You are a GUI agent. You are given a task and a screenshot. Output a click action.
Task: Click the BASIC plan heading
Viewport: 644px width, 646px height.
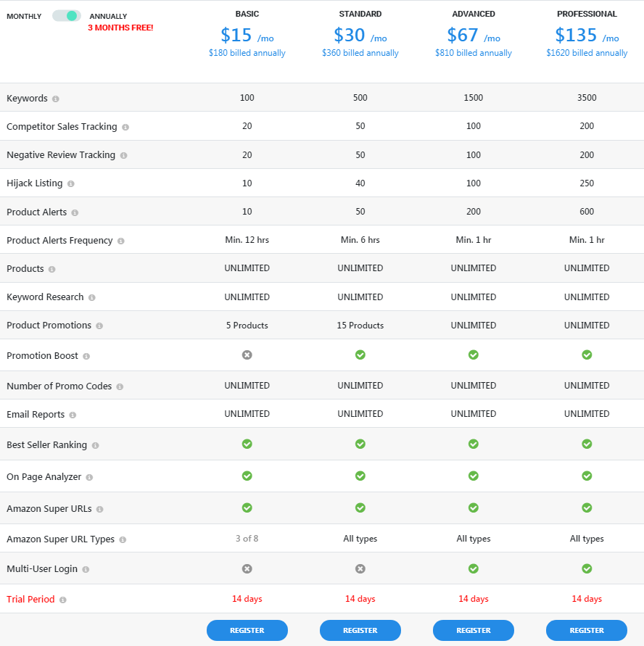point(247,14)
